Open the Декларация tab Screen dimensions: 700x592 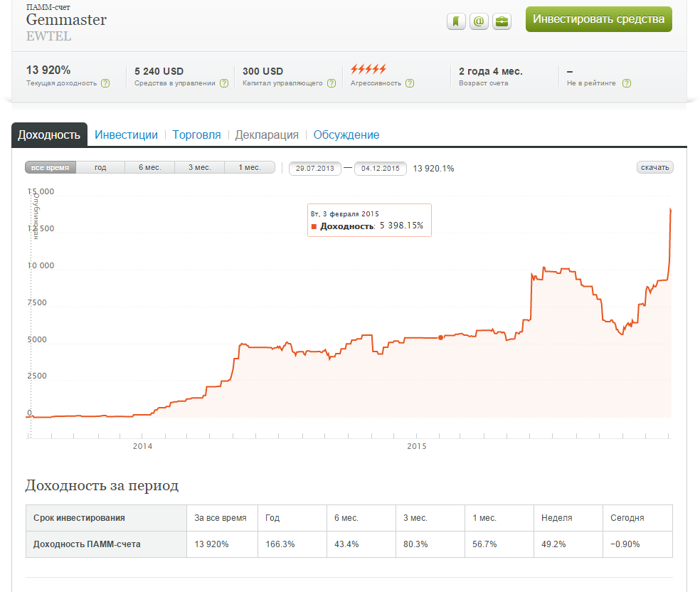(x=267, y=134)
